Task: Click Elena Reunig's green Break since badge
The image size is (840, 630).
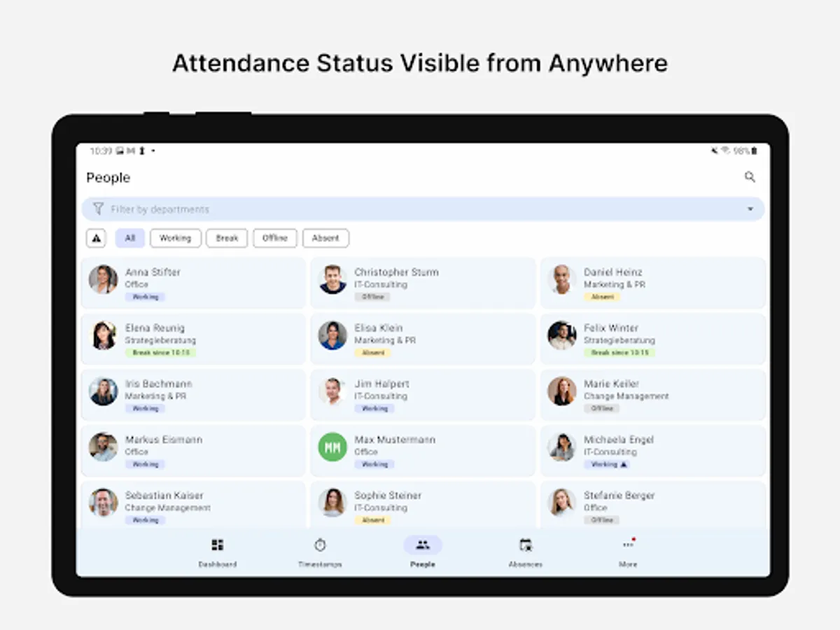Action: (162, 352)
